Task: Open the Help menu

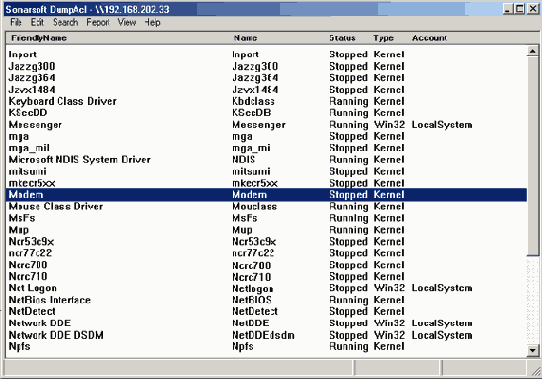Action: 152,22
